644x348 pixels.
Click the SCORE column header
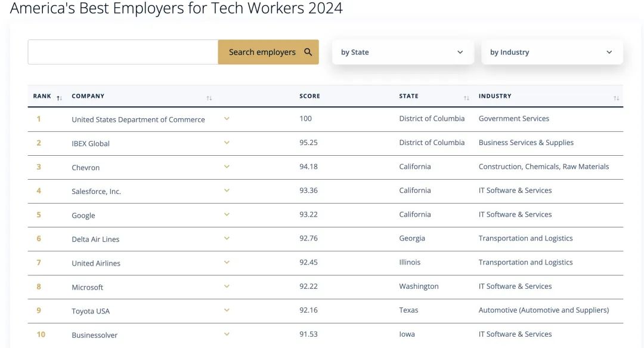tap(309, 96)
